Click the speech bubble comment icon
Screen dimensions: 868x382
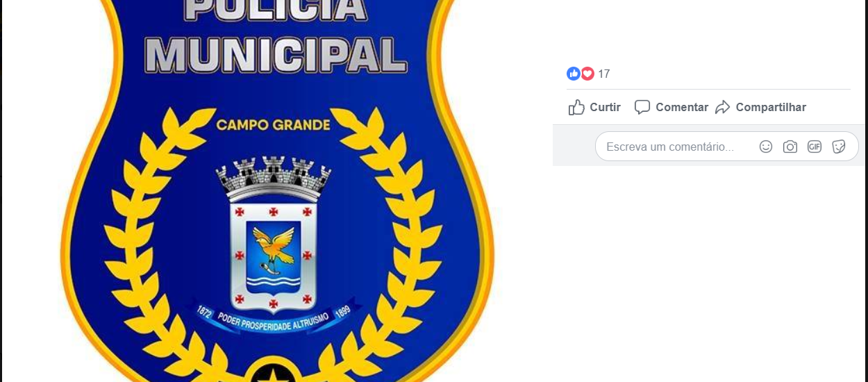tap(642, 107)
